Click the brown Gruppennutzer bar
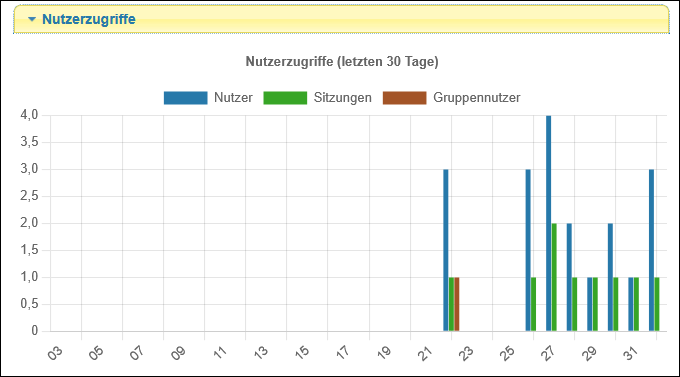The width and height of the screenshot is (680, 377). (x=457, y=304)
